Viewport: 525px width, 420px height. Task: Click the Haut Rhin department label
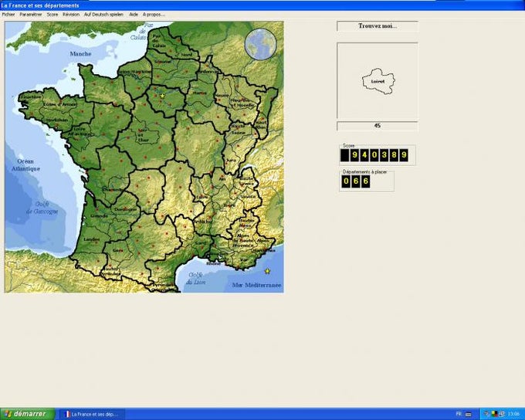[261, 125]
